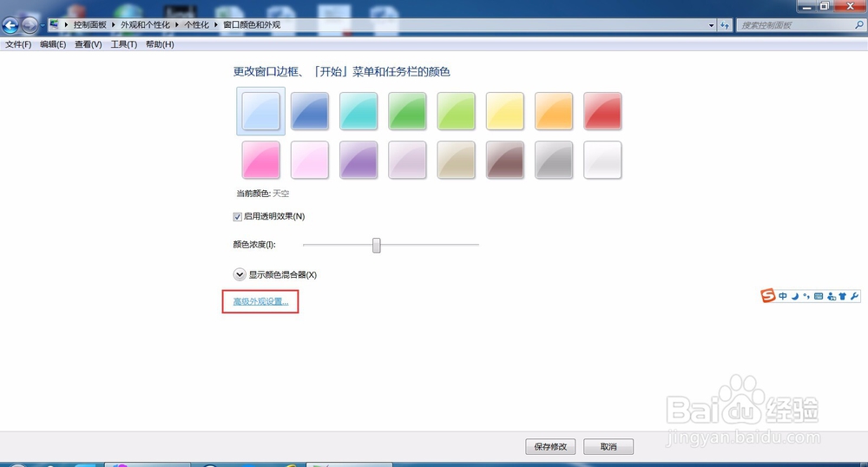Select the sky light-blue color swatch
The width and height of the screenshot is (868, 467).
pyautogui.click(x=260, y=111)
